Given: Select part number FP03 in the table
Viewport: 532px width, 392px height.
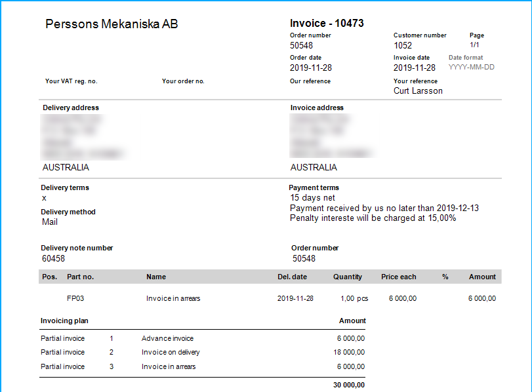Looking at the screenshot, I should pyautogui.click(x=75, y=298).
